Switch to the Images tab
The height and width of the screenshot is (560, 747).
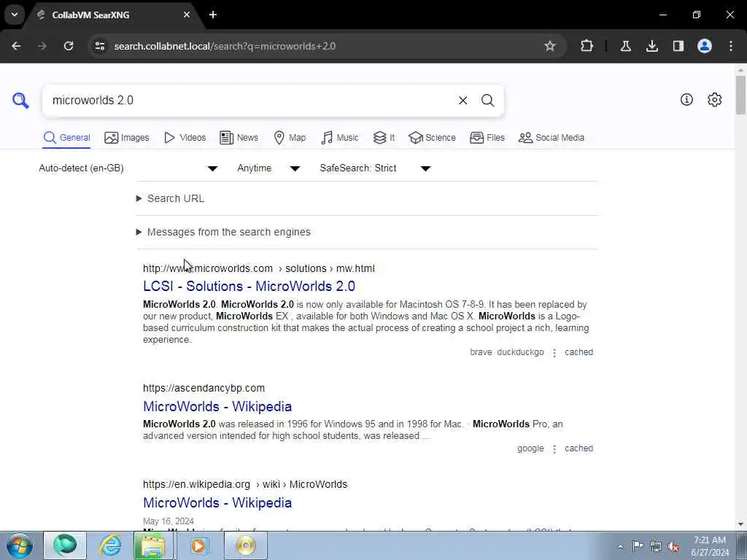tap(127, 138)
